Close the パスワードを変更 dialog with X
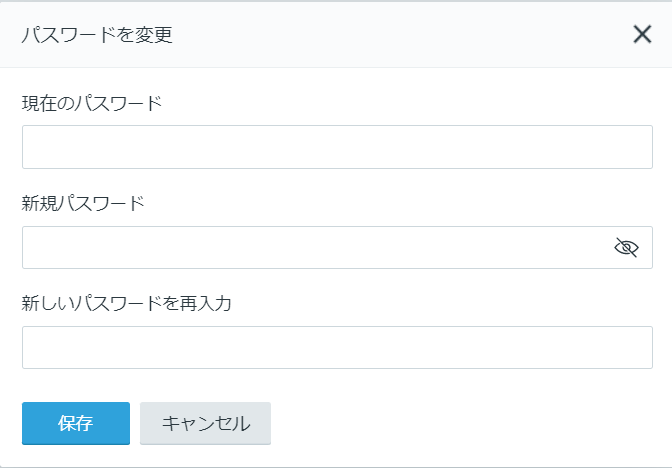 pos(642,34)
